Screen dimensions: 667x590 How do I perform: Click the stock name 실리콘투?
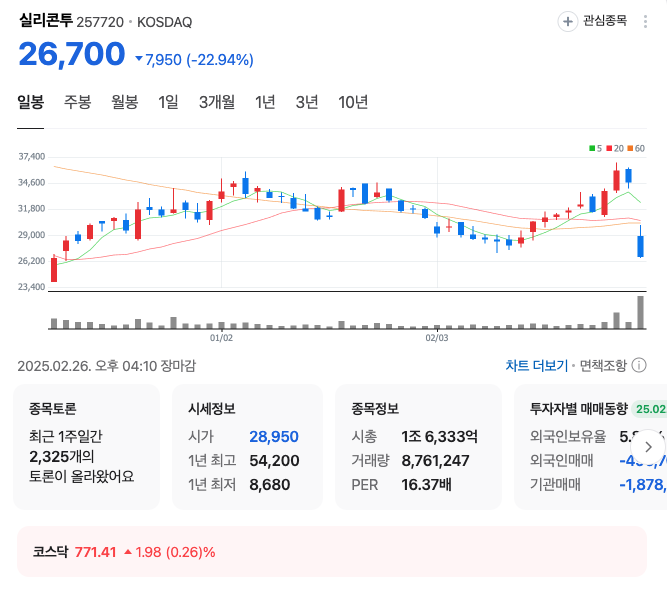point(46,20)
